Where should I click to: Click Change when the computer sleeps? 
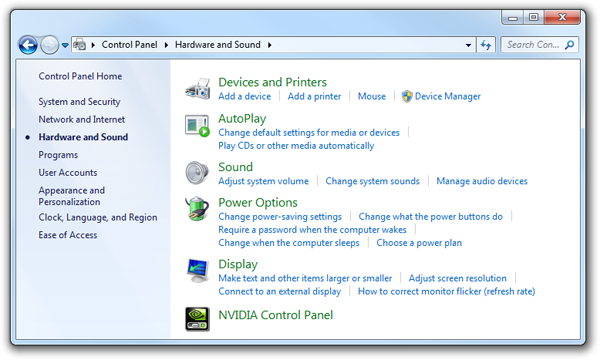point(289,243)
